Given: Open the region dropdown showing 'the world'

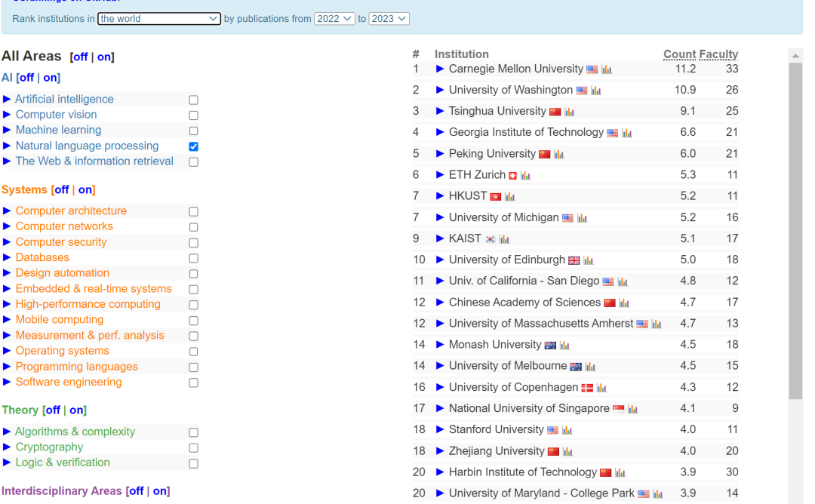Looking at the screenshot, I should (159, 19).
